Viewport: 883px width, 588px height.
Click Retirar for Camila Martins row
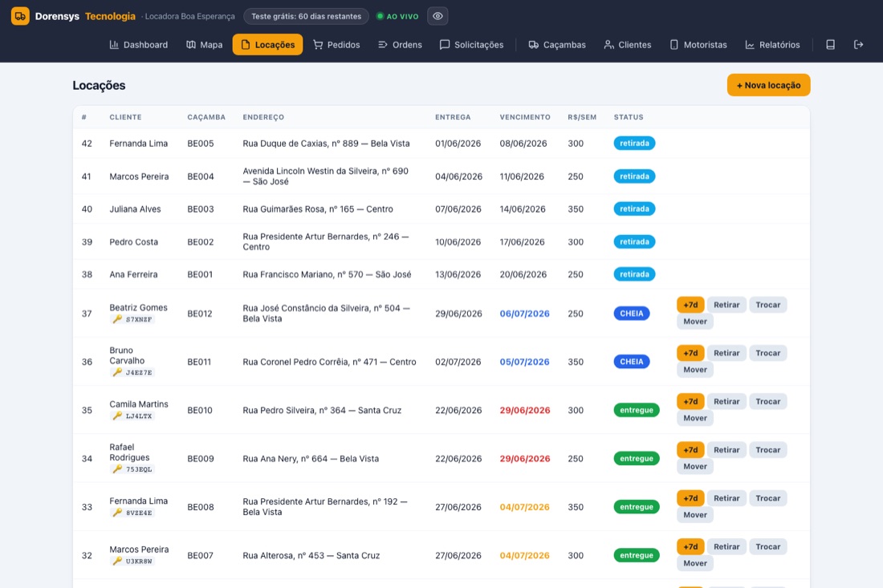point(726,401)
